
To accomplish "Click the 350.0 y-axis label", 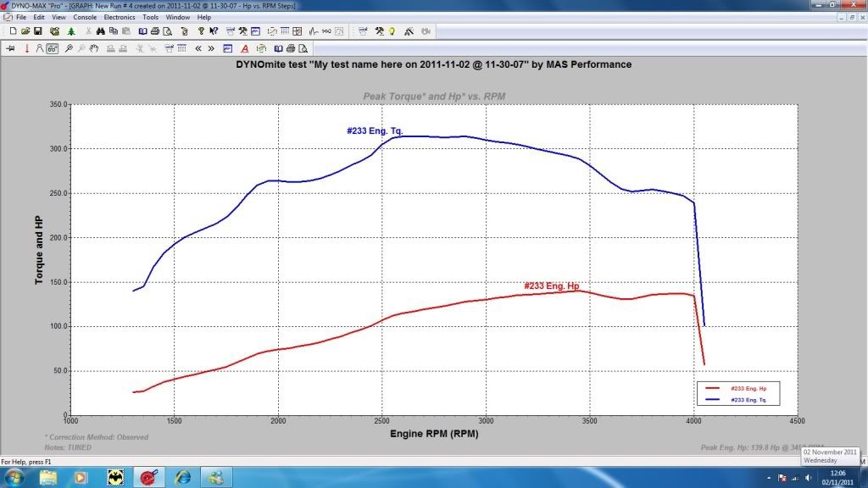I will 58,104.
